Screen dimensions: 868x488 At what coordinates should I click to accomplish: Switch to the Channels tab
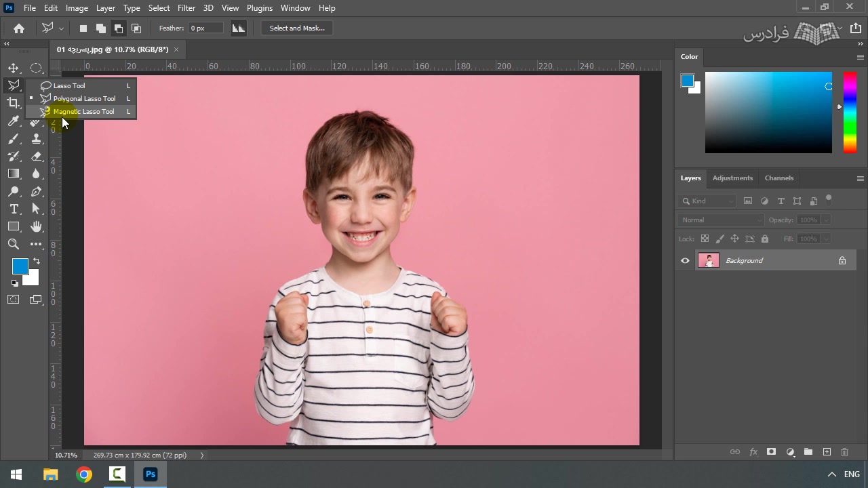click(x=778, y=178)
